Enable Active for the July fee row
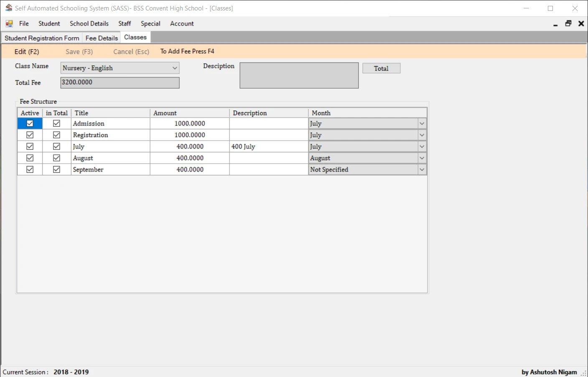Image resolution: width=588 pixels, height=377 pixels. [29, 146]
